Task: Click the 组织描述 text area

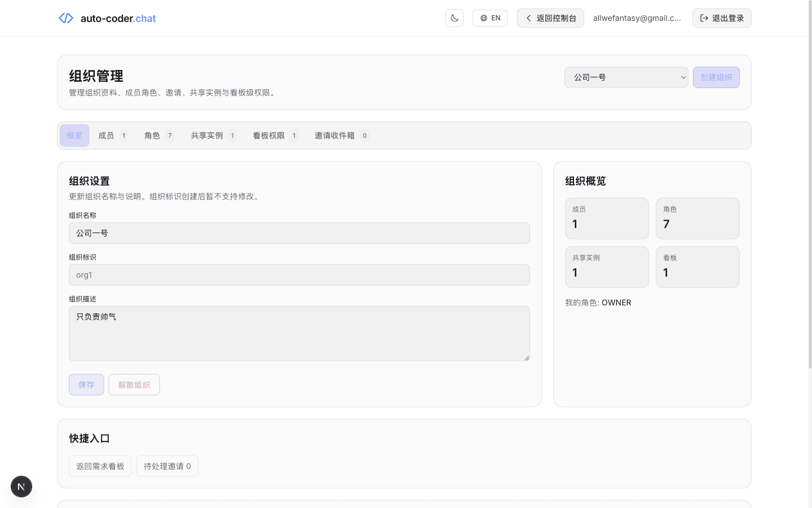Action: [299, 333]
